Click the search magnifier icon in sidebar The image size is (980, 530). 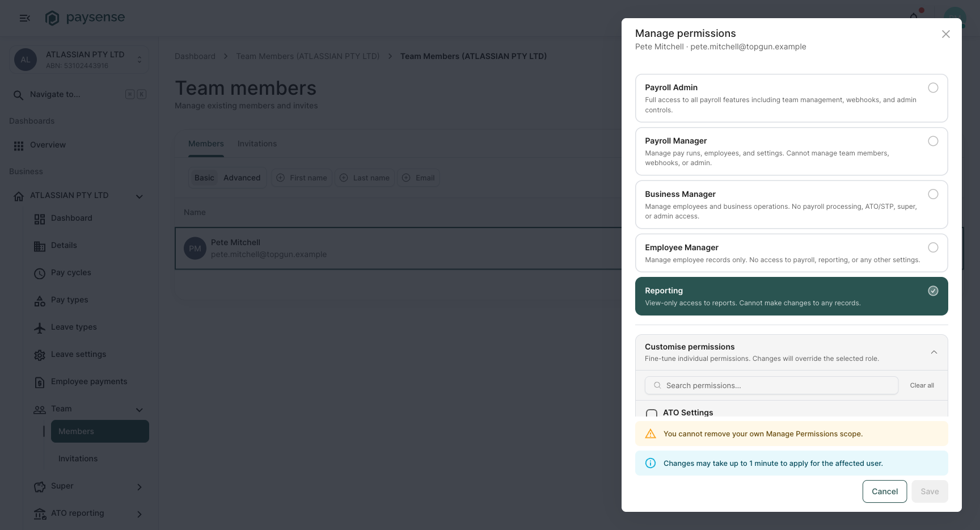(19, 95)
